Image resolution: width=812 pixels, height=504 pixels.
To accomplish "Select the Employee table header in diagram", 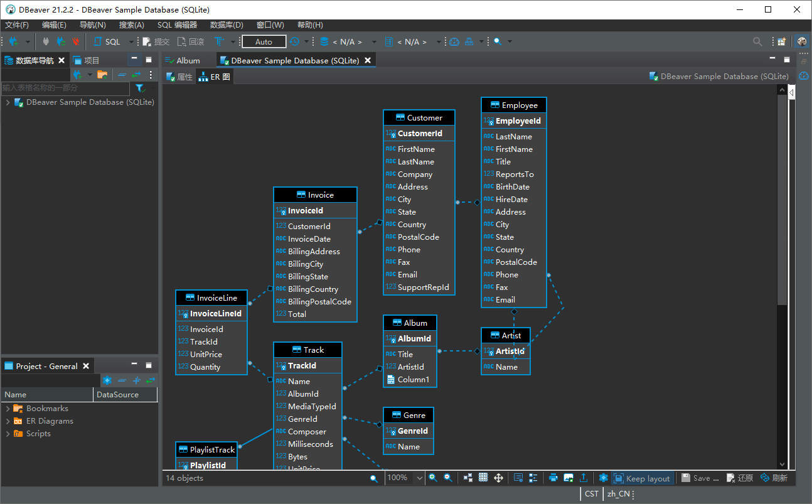I will 514,105.
